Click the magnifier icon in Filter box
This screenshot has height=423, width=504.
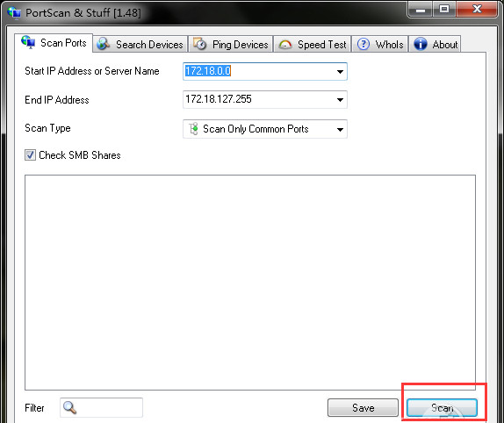69,407
